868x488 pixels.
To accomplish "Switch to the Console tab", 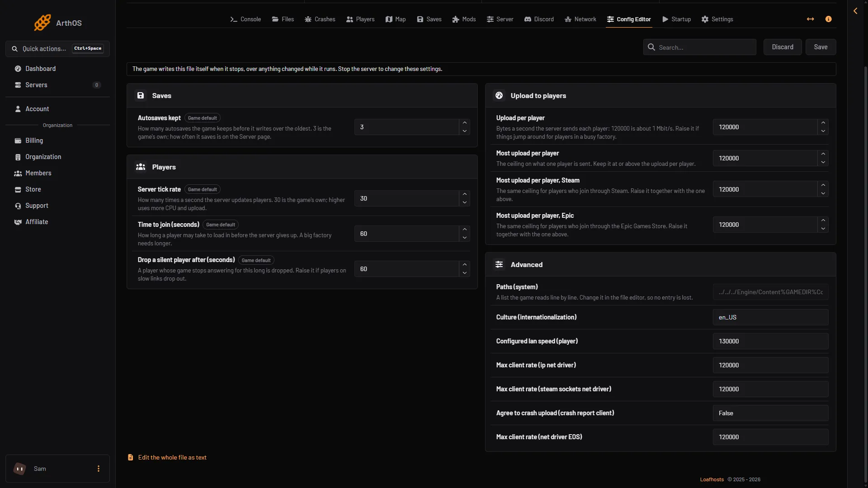I will pos(245,19).
